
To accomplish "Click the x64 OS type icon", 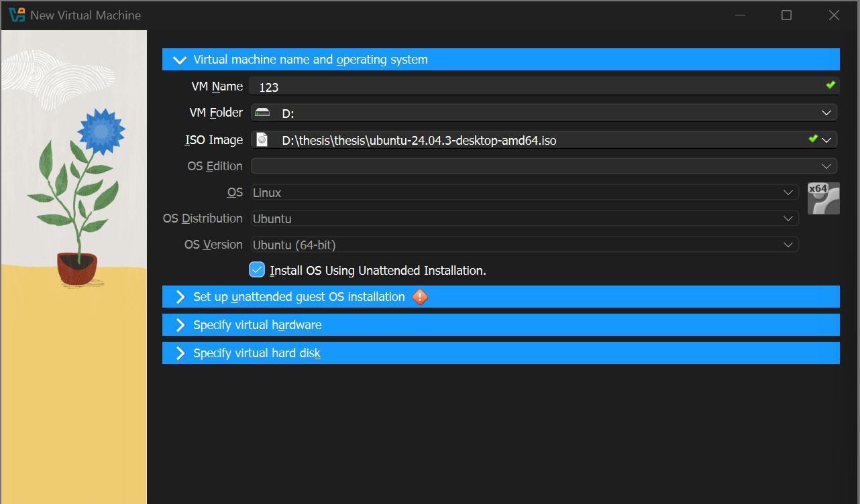I will (x=824, y=198).
